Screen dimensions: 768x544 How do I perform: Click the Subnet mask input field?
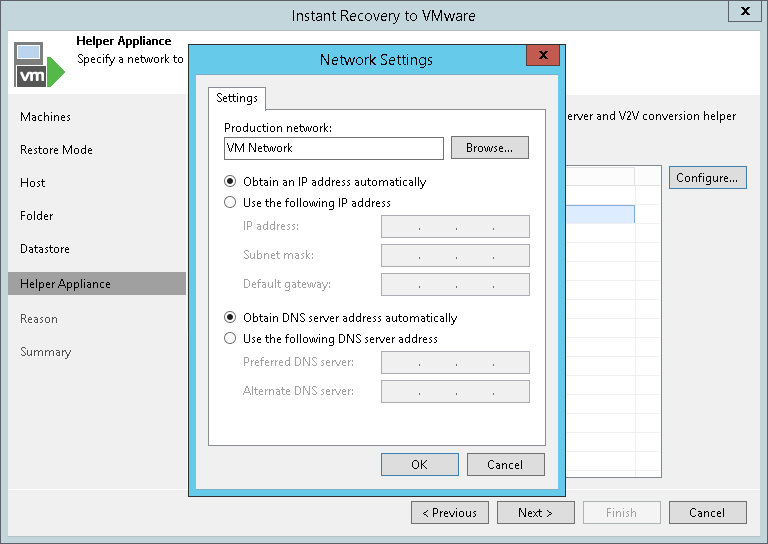(455, 255)
